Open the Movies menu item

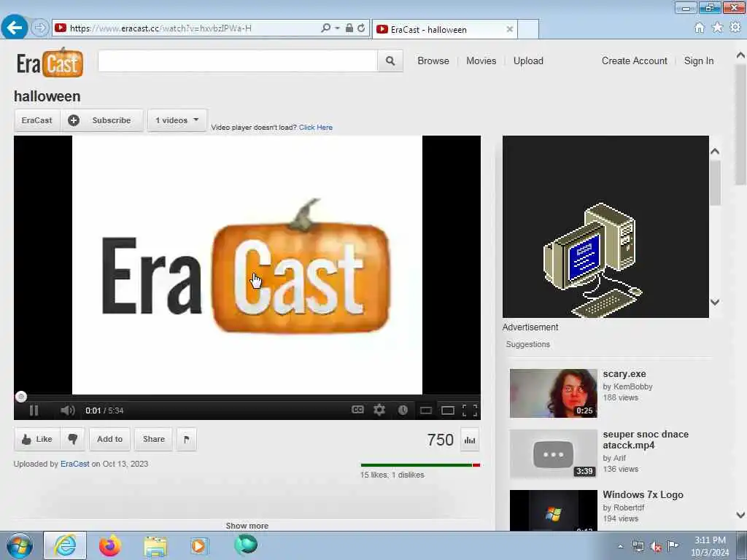(x=481, y=61)
